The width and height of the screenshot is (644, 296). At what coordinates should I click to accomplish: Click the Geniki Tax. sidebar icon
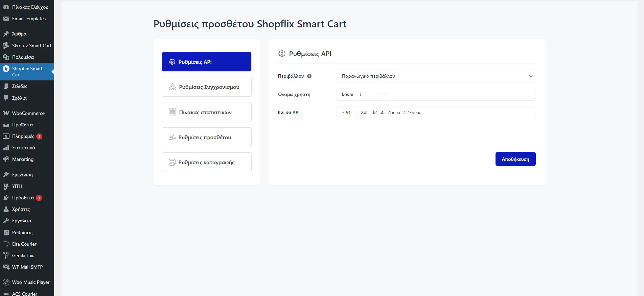[6, 255]
